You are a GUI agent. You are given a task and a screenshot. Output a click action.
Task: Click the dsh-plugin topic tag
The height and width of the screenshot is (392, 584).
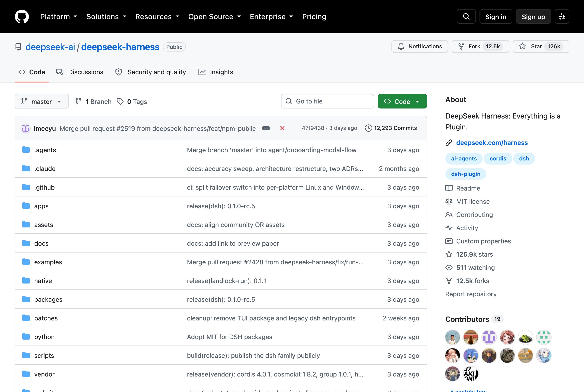click(465, 174)
